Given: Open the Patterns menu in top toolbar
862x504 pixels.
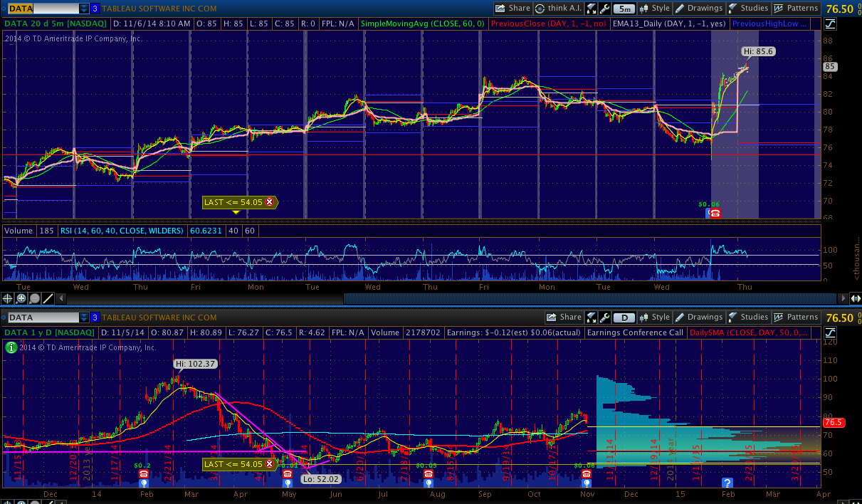Looking at the screenshot, I should pyautogui.click(x=796, y=9).
